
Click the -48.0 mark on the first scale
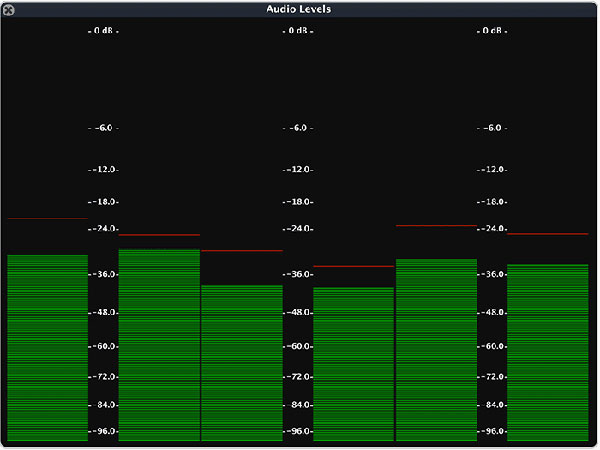pos(103,312)
